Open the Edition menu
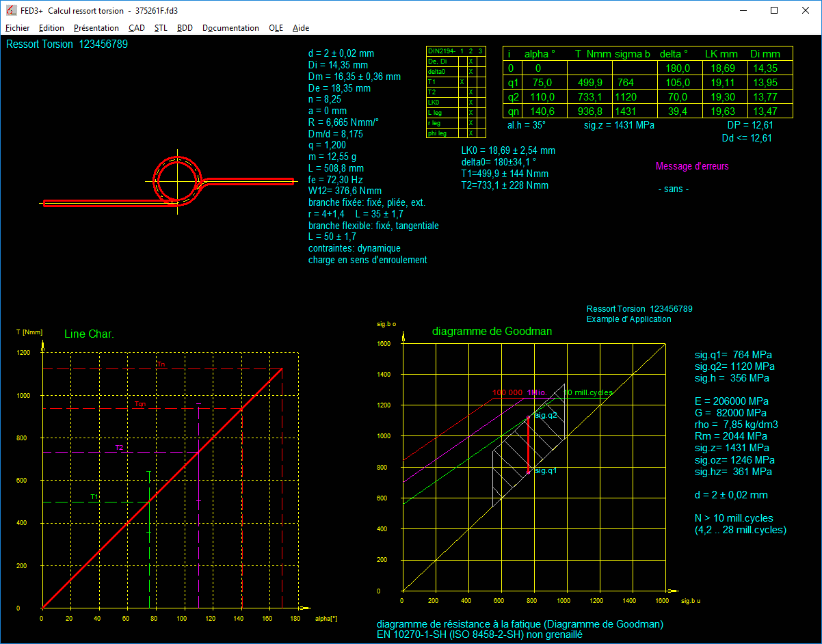The width and height of the screenshot is (822, 644). point(51,28)
